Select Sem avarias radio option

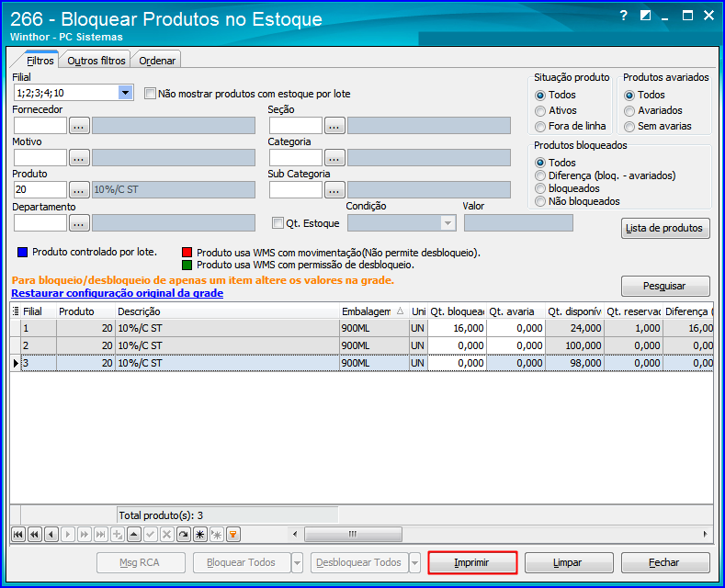click(629, 127)
